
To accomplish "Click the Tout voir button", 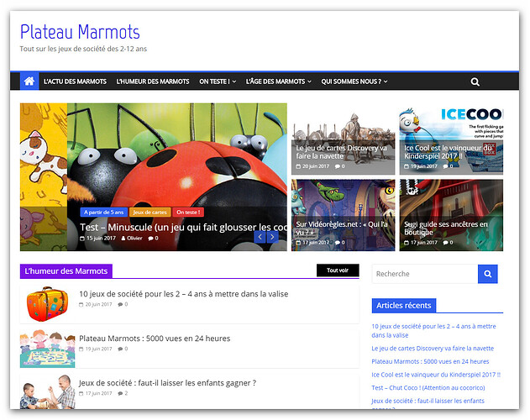I will 338,270.
